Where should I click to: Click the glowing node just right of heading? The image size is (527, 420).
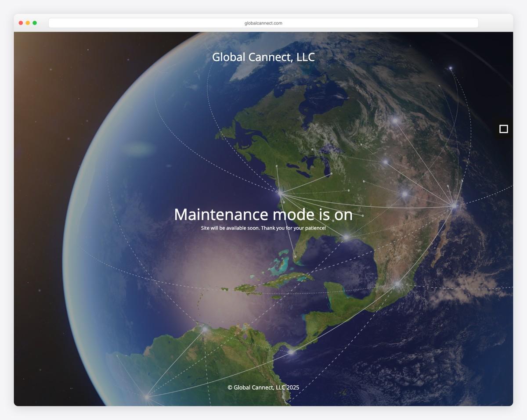346,237
